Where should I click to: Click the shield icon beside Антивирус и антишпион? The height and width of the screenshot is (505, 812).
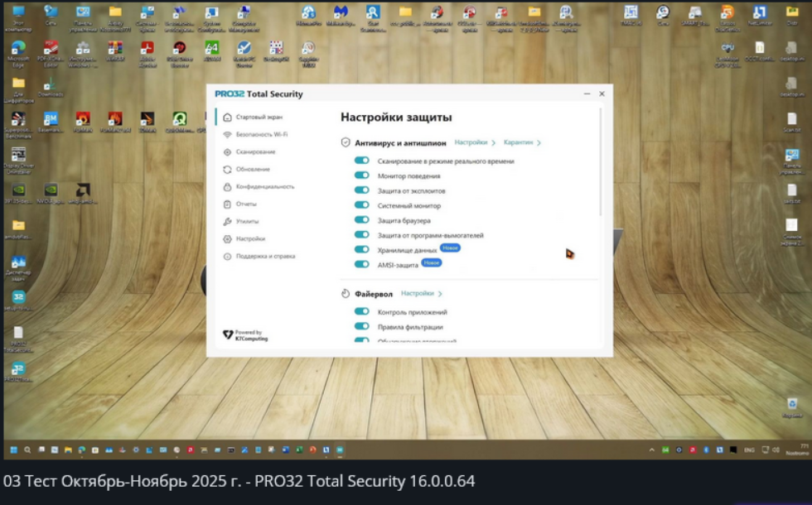pos(346,142)
